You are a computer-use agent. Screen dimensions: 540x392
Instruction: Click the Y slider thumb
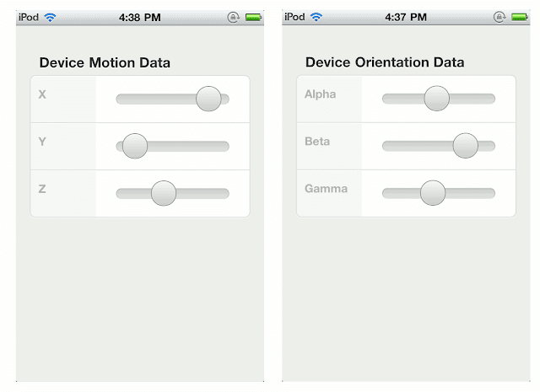[135, 146]
